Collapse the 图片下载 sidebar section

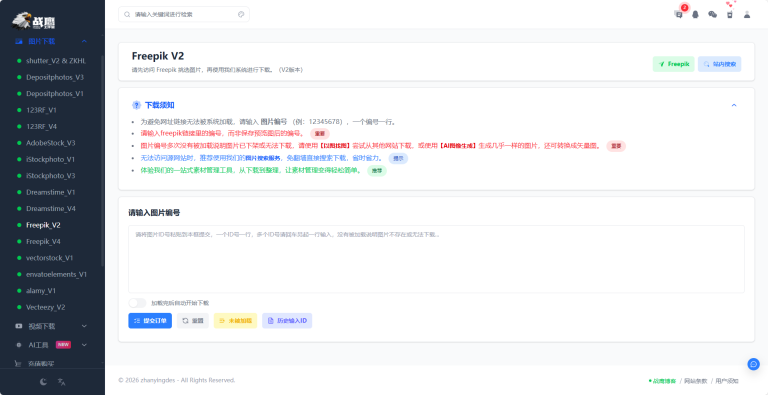[84, 41]
